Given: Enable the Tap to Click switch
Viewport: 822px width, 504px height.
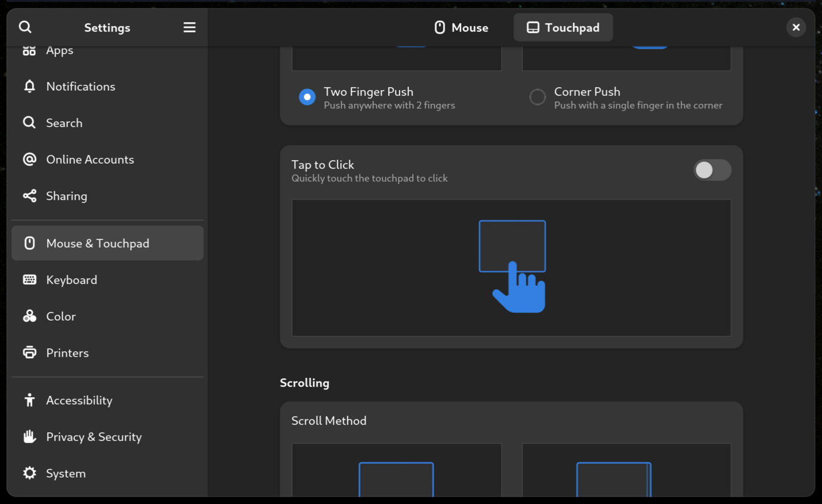Looking at the screenshot, I should 712,170.
